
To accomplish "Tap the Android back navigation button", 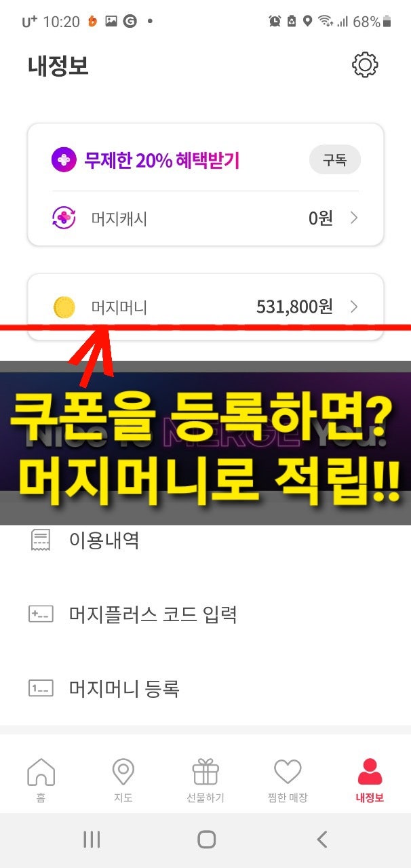I will [x=322, y=840].
